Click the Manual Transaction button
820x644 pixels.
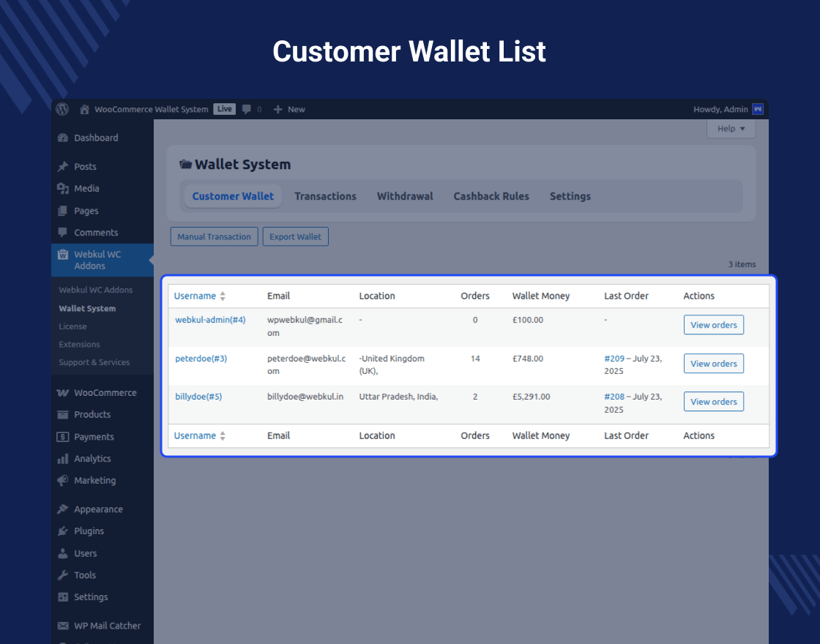pos(214,237)
